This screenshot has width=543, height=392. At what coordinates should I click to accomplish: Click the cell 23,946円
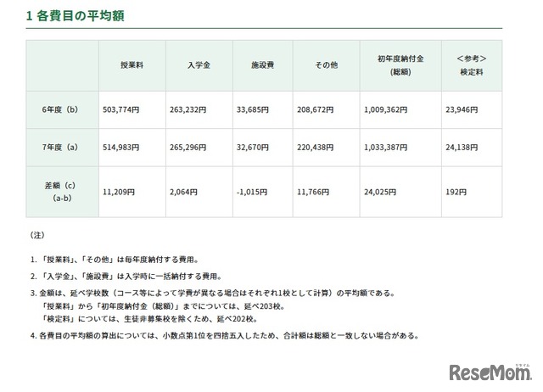(472, 109)
